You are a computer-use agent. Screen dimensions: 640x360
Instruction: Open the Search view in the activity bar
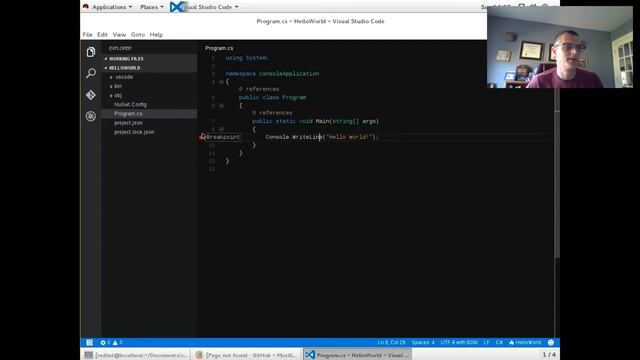[x=91, y=73]
